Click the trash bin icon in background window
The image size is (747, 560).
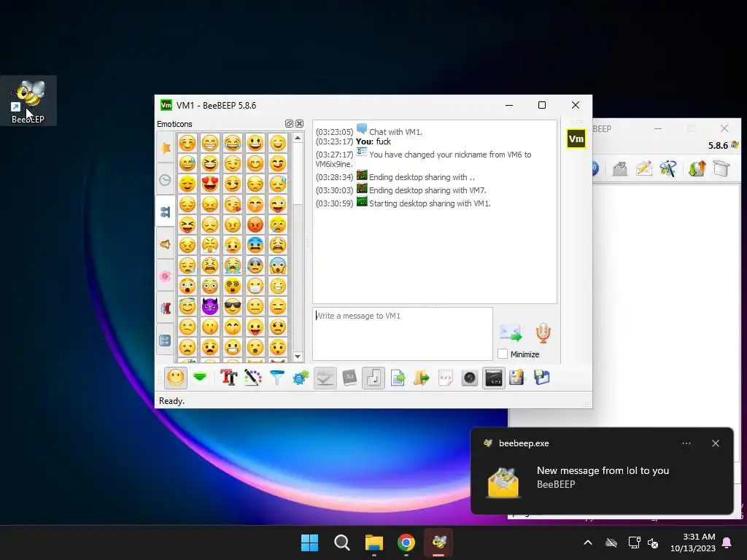point(721,168)
